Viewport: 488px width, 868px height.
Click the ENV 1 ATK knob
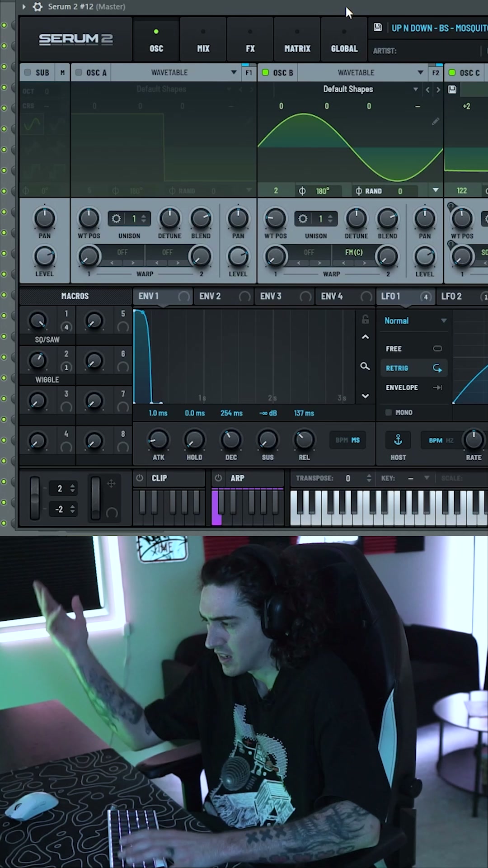point(158,439)
